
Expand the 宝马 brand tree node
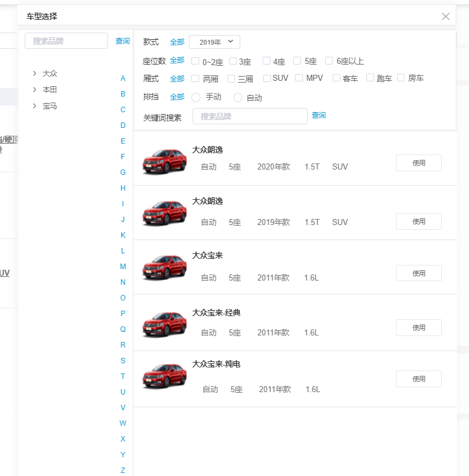pos(34,106)
